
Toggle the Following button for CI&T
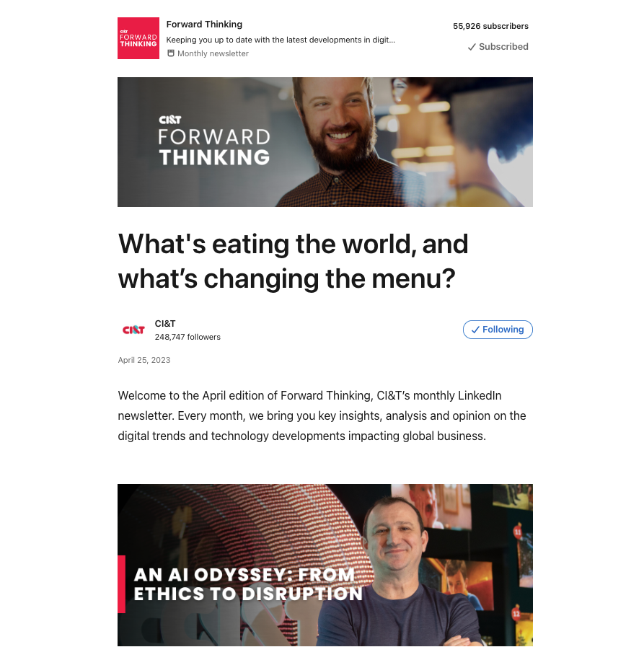click(498, 330)
